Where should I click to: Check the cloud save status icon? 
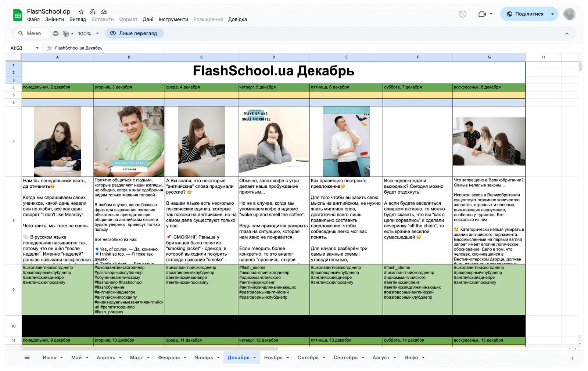104,12
